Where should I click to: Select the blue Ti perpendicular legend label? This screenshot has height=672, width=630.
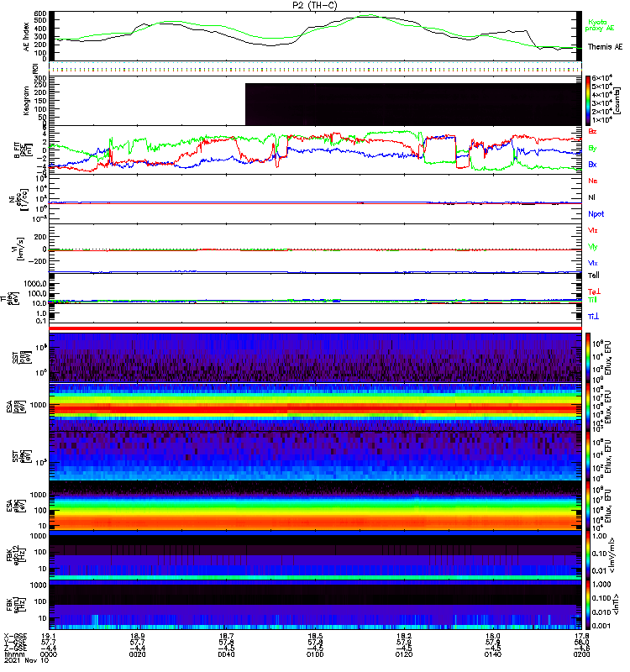pyautogui.click(x=593, y=317)
